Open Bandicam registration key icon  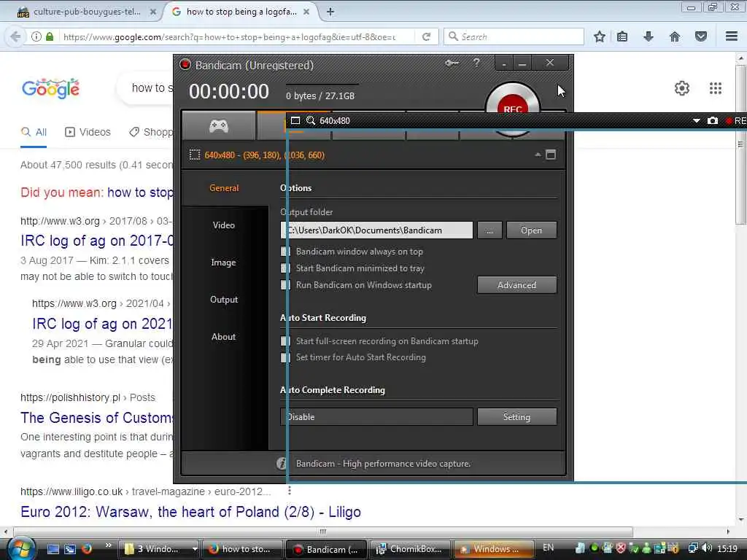coord(452,63)
